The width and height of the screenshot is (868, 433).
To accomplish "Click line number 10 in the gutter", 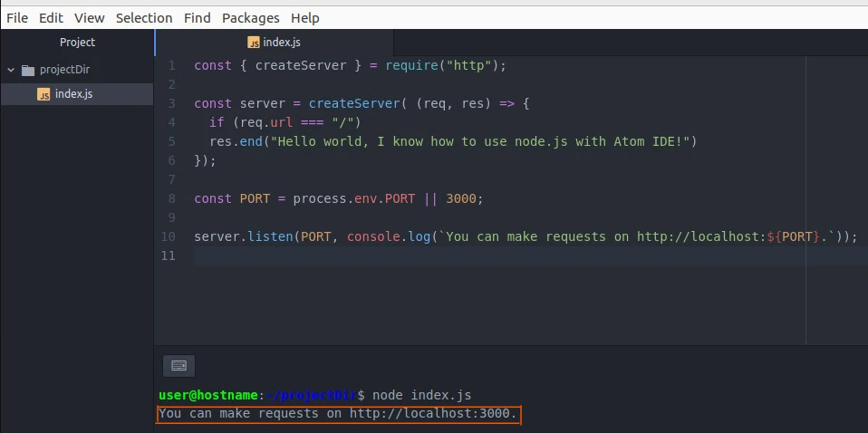I will tap(169, 237).
